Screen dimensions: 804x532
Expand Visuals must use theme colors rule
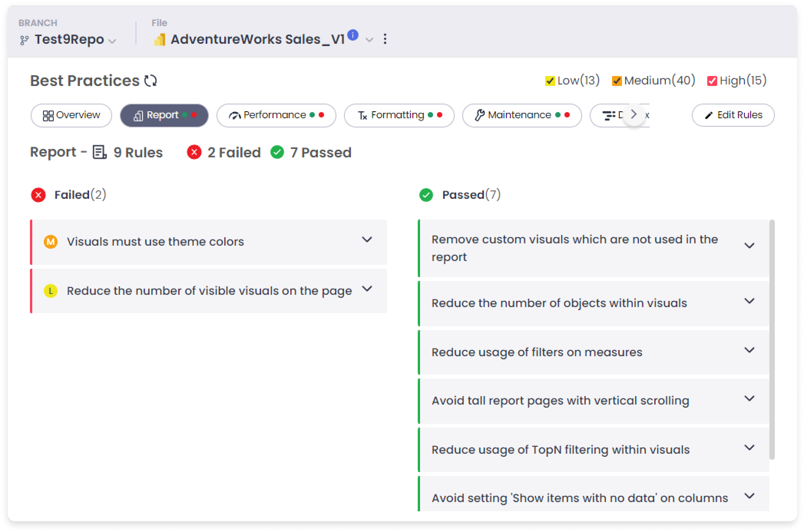coord(367,240)
